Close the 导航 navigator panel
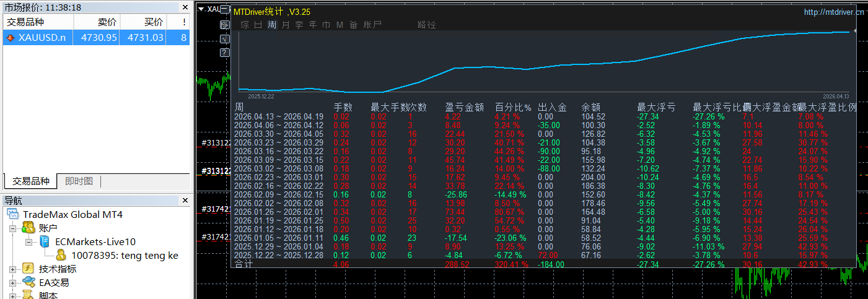 pyautogui.click(x=185, y=200)
